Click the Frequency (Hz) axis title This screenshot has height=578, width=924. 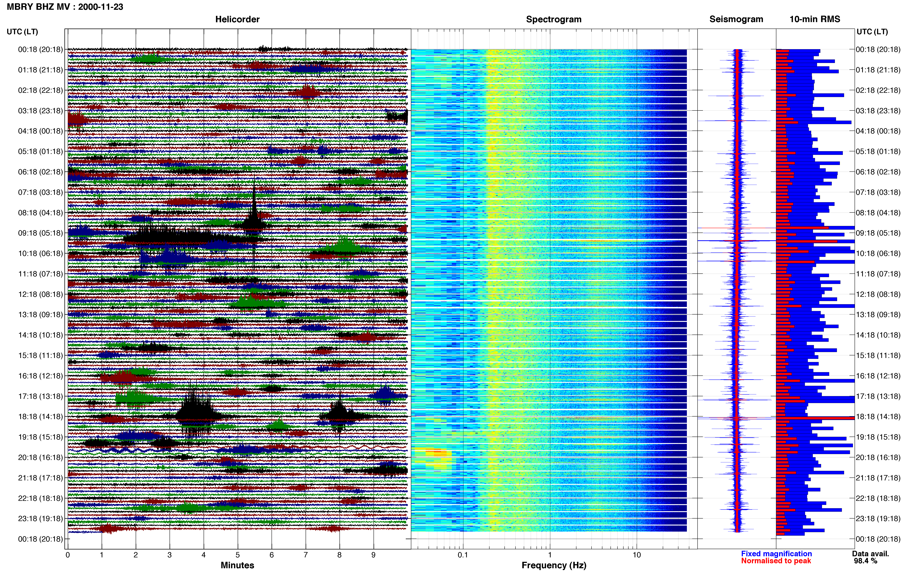click(554, 565)
